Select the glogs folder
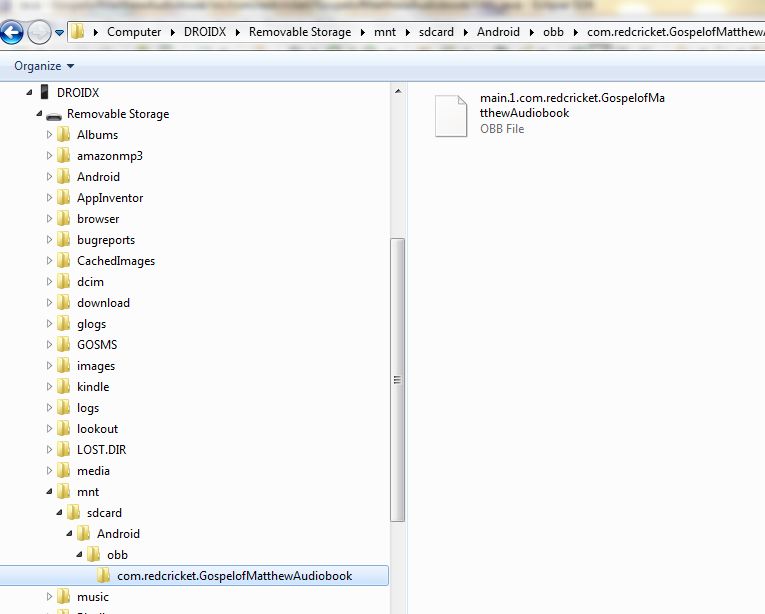Image resolution: width=765 pixels, height=614 pixels. point(91,324)
